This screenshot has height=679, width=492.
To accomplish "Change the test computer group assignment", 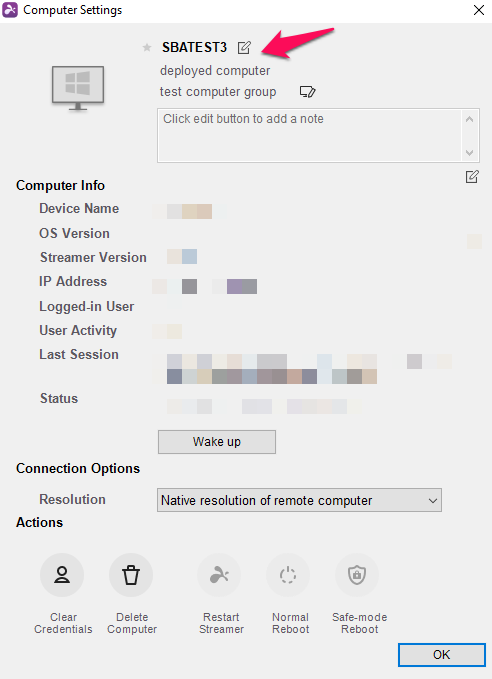I will (308, 92).
